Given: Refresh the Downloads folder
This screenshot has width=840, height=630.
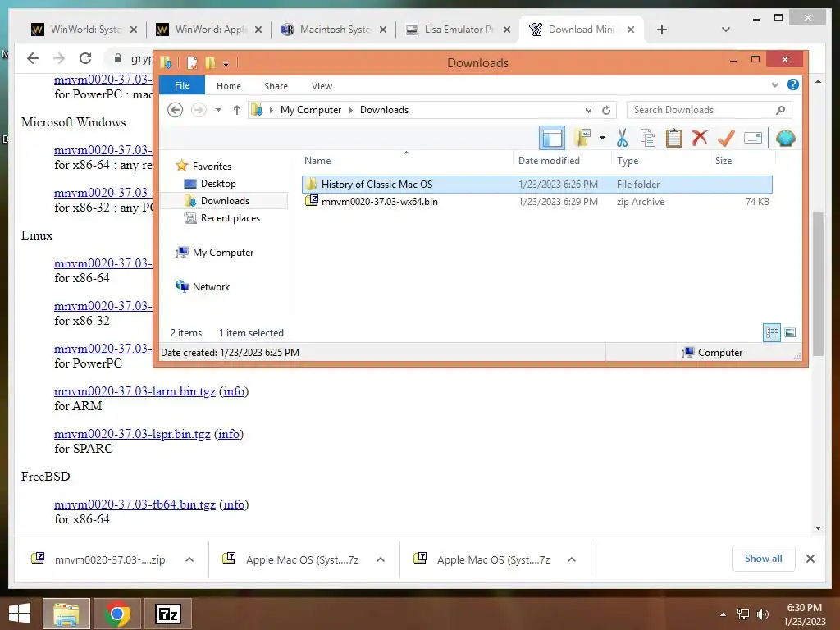Looking at the screenshot, I should [606, 110].
